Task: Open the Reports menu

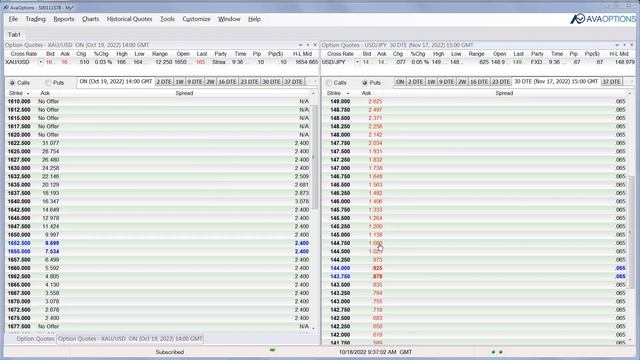Action: coord(64,19)
